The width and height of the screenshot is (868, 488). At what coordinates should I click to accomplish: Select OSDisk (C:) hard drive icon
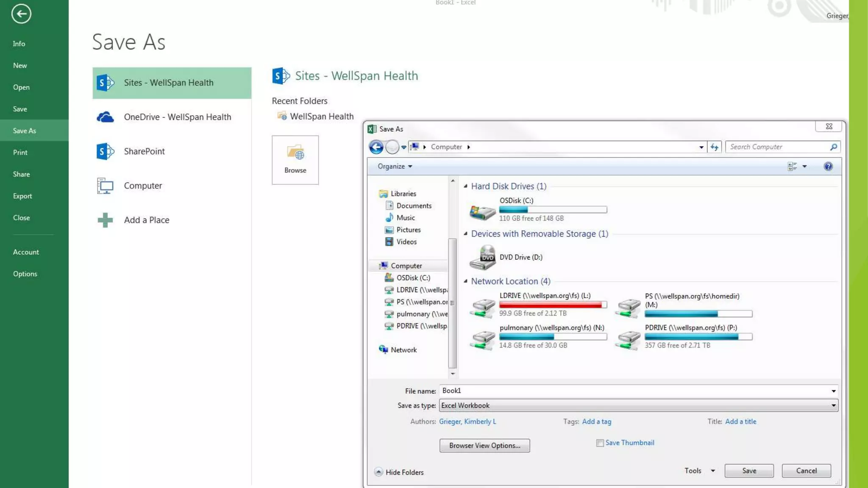coord(482,211)
